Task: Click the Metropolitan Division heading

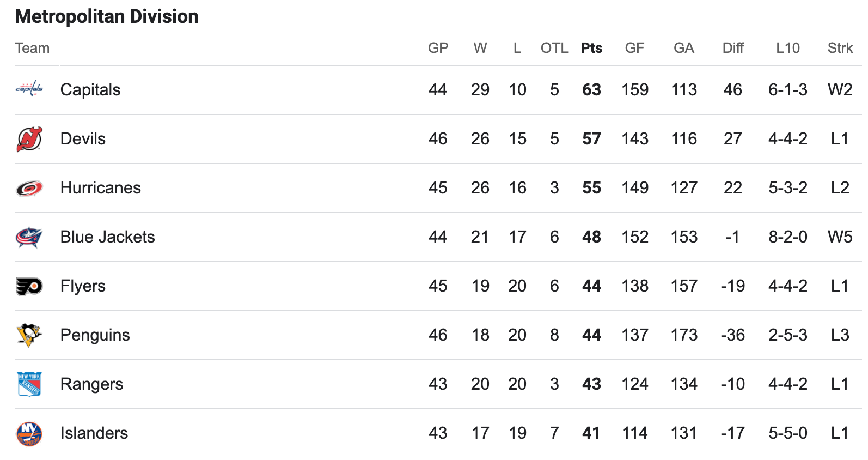Action: (107, 16)
